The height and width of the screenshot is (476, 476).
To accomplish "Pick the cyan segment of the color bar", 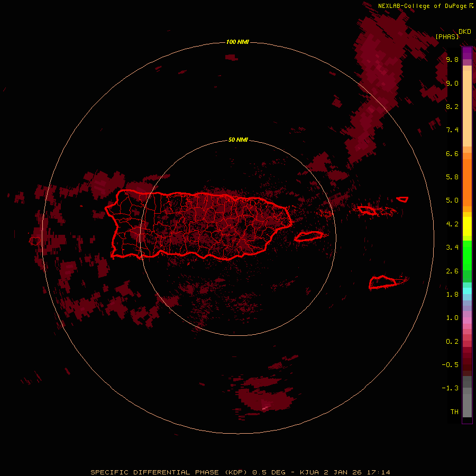I will [x=467, y=291].
